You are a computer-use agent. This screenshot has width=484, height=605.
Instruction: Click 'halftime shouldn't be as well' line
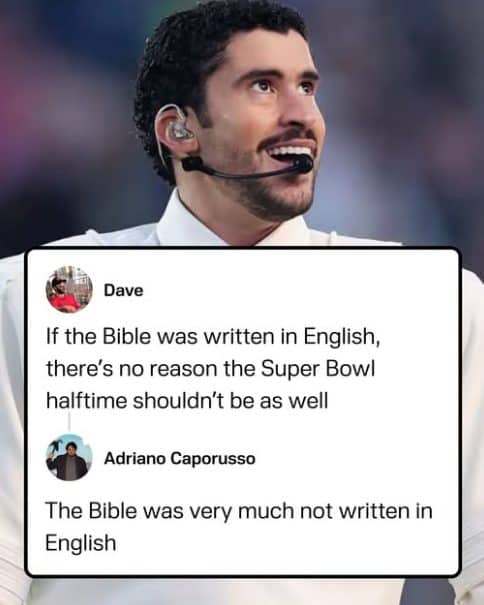coord(187,401)
